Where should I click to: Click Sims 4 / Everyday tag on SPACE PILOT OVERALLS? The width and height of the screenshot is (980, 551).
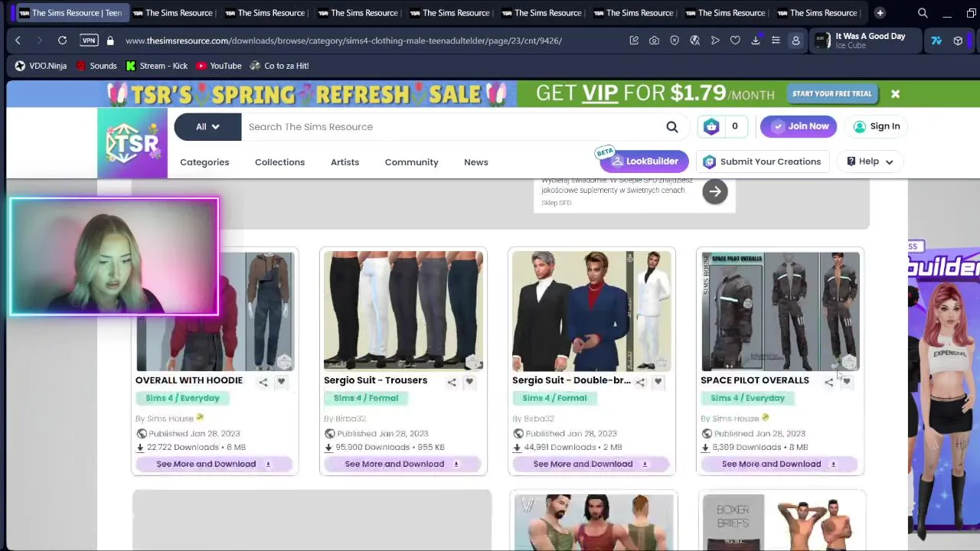747,398
